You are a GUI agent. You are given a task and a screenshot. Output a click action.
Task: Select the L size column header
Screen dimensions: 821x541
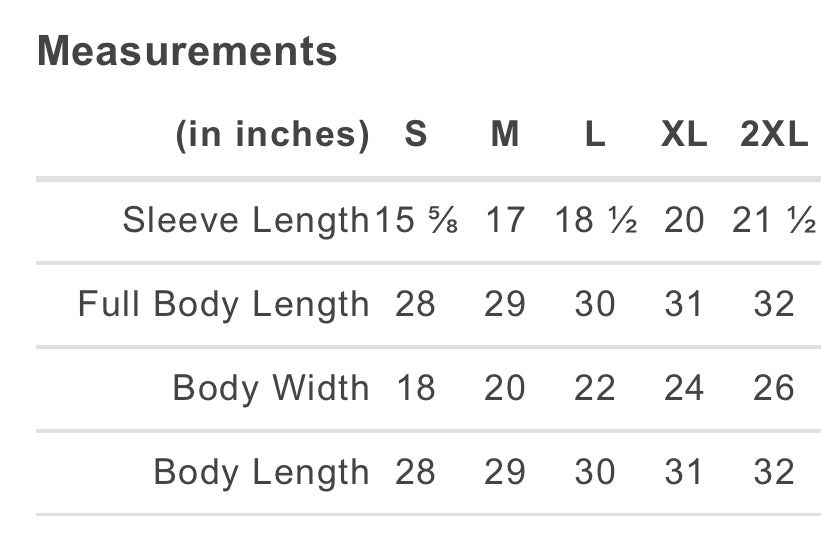coord(595,134)
